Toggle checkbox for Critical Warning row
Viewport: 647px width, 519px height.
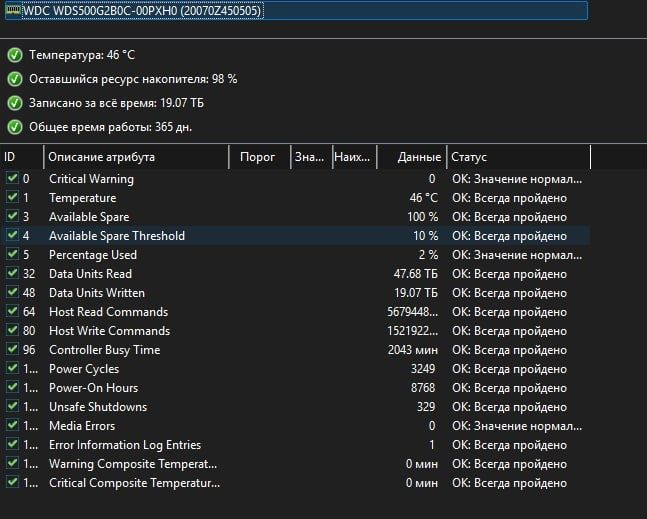click(12, 178)
